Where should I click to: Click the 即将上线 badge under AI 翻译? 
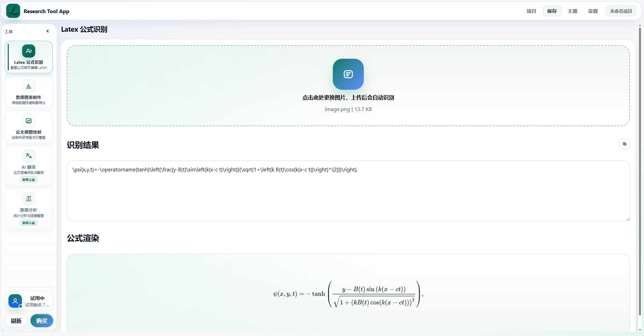click(29, 180)
